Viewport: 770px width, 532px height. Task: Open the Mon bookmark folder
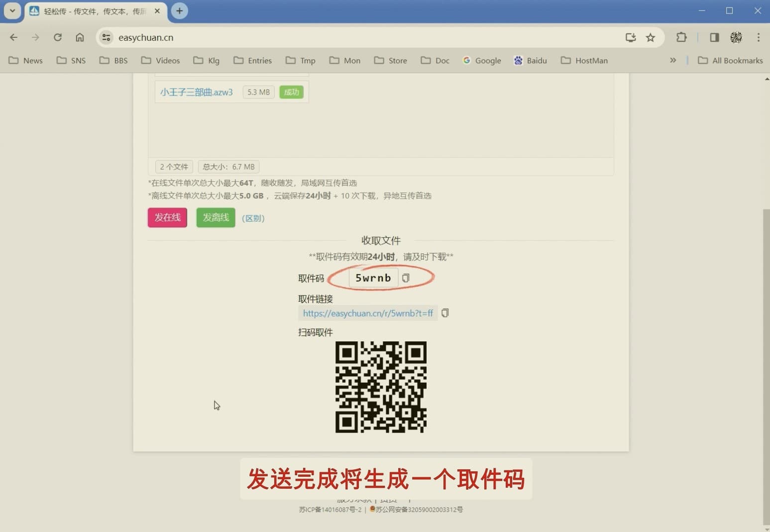tap(345, 60)
